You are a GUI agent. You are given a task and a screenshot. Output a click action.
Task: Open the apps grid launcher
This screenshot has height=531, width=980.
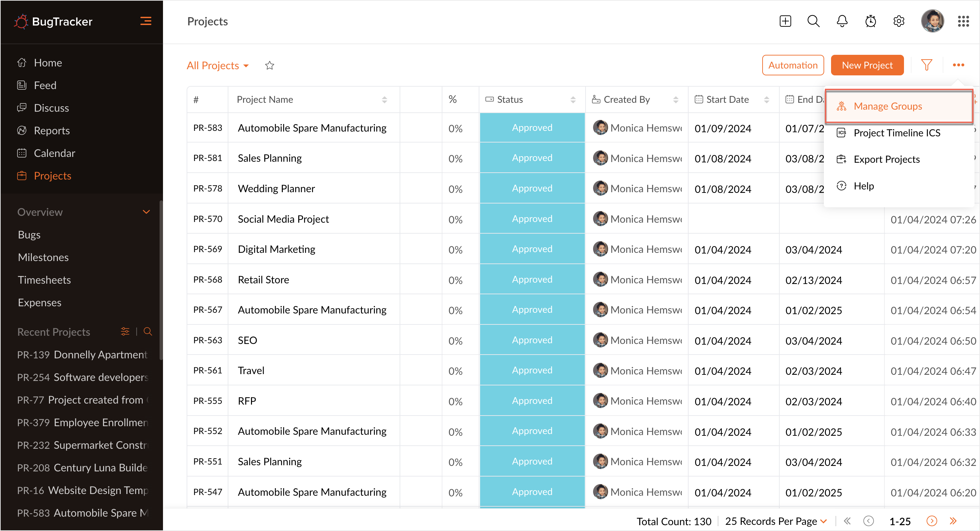[x=963, y=21]
